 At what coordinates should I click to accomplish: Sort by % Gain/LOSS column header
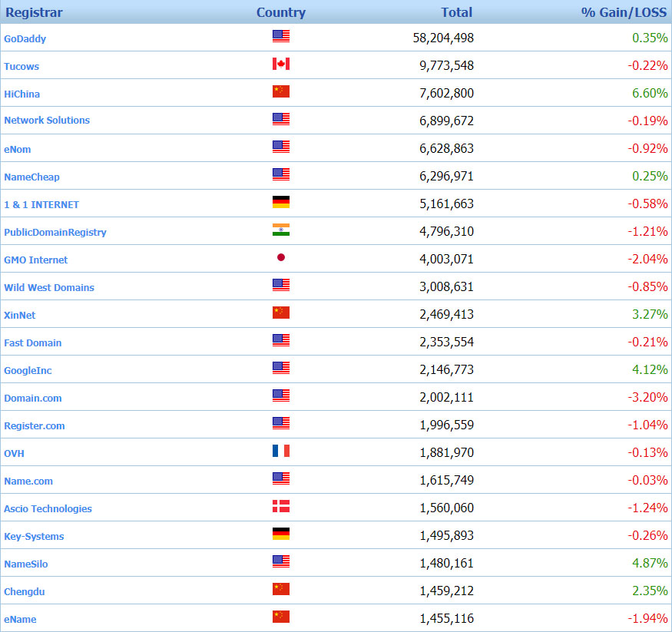[624, 12]
